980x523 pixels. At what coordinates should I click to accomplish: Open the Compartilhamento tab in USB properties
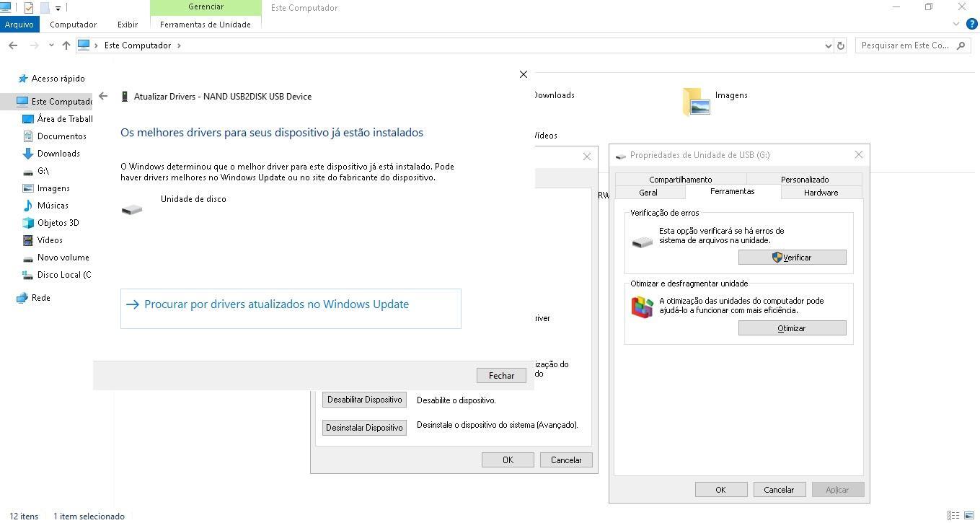tap(680, 180)
